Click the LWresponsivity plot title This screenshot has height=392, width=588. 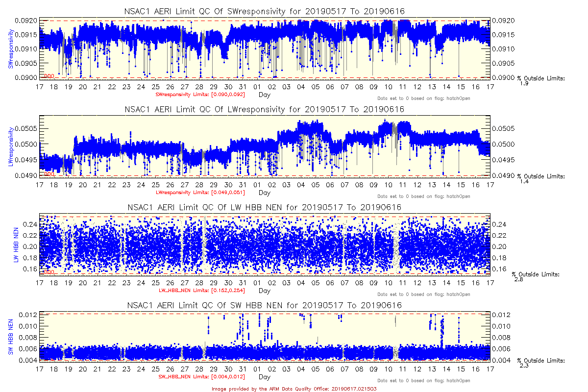point(265,109)
